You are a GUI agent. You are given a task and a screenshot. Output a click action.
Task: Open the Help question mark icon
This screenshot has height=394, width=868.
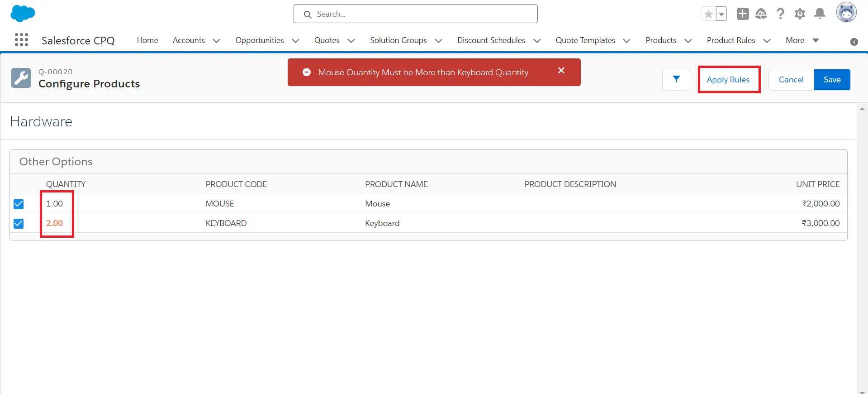(780, 14)
